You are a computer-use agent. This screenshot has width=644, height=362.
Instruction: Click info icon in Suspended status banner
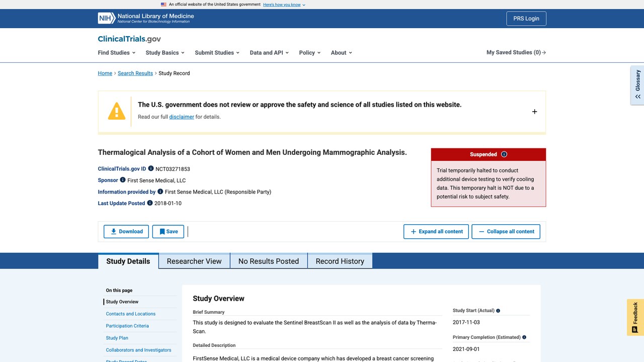tap(504, 154)
